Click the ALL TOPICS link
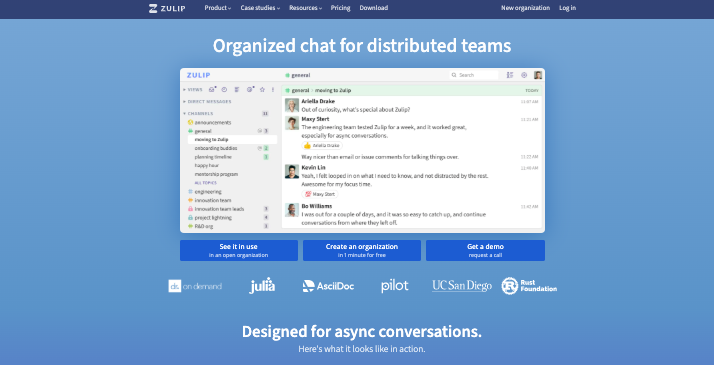714x365 pixels. click(x=206, y=183)
